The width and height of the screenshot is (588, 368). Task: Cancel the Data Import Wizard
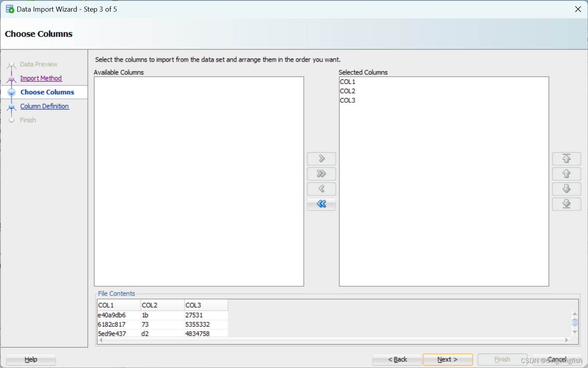tap(557, 359)
